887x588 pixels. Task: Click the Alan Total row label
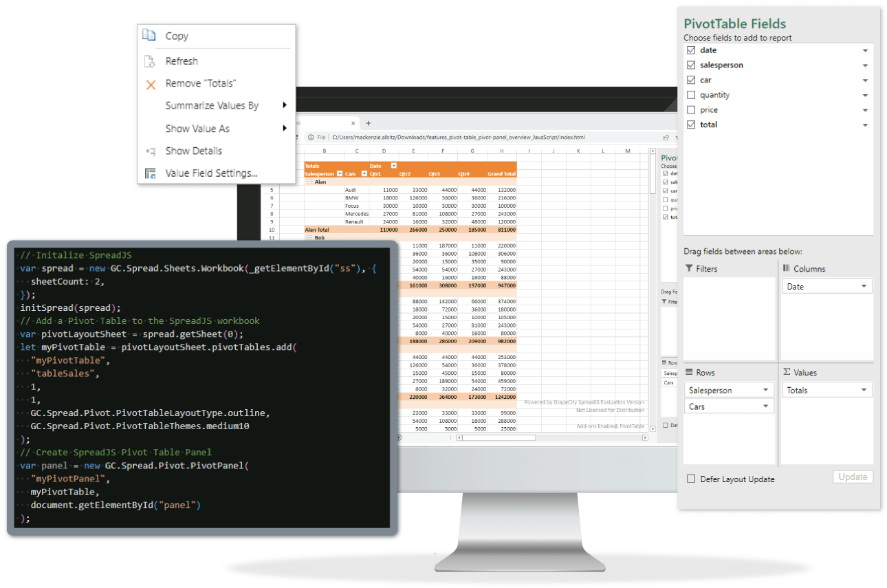(x=317, y=230)
